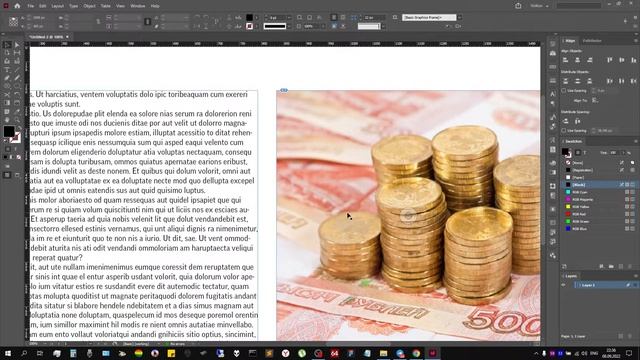This screenshot has height=360, width=640.
Task: Select the [Registration] swatch row
Action: click(x=598, y=170)
